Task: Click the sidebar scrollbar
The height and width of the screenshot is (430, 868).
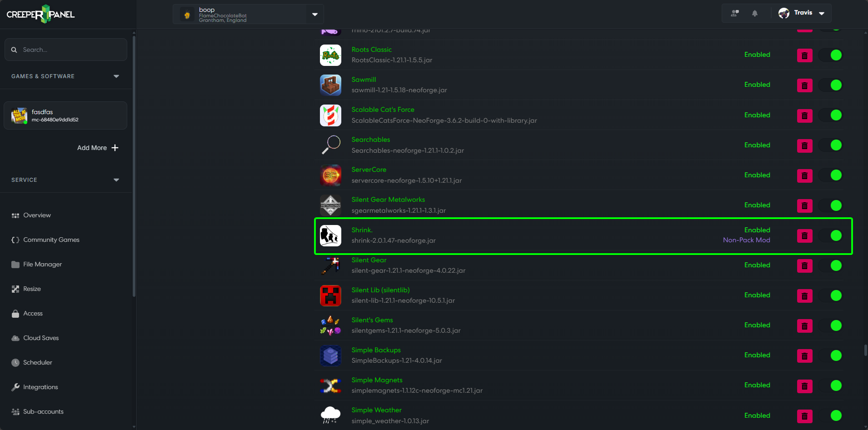Action: coord(134,166)
